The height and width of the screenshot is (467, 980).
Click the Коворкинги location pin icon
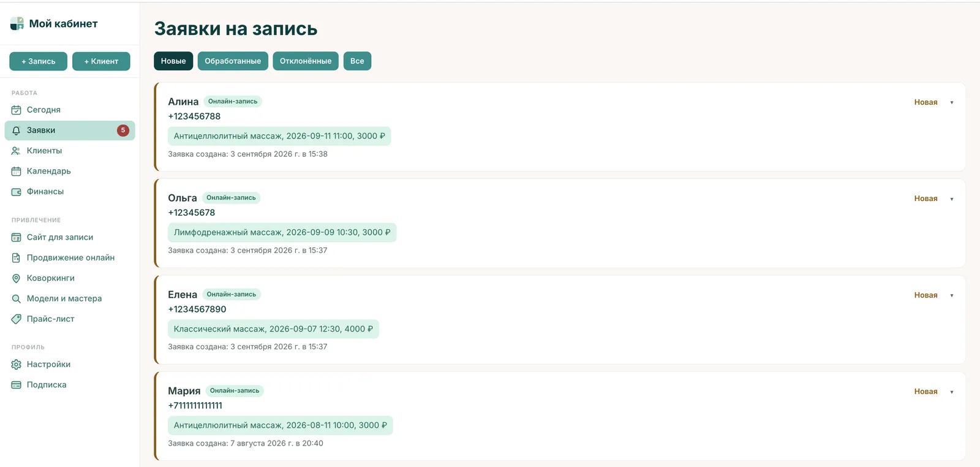point(17,278)
